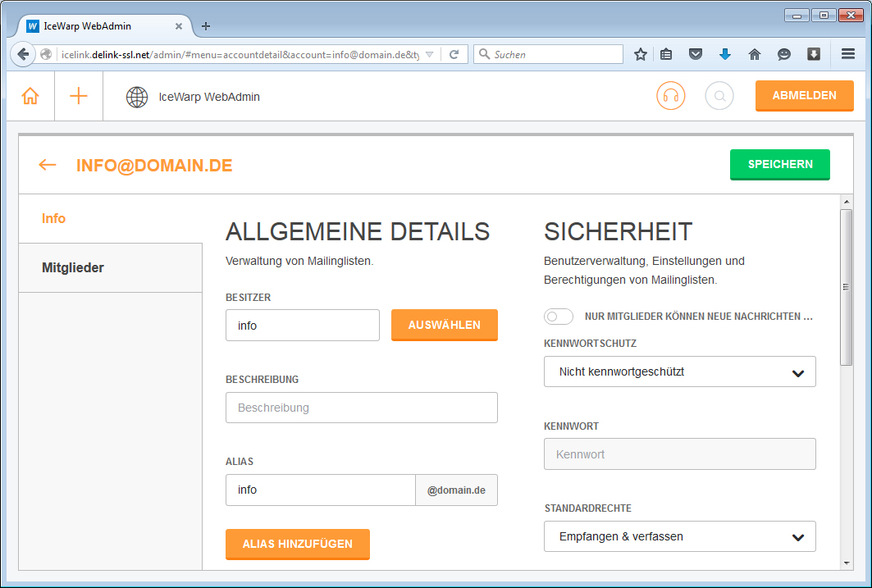The height and width of the screenshot is (588, 872).
Task: Click into the Beschreibung input field
Action: coord(361,408)
